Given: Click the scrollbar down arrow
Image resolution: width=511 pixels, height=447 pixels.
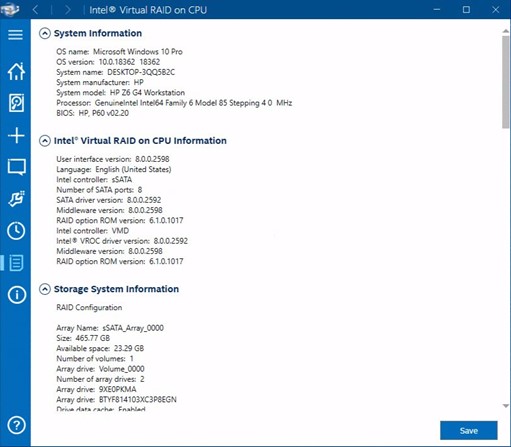Looking at the screenshot, I should coord(506,406).
